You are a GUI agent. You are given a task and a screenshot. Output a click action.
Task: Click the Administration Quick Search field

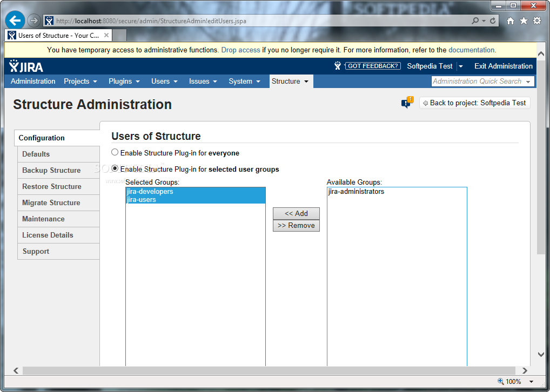point(482,82)
